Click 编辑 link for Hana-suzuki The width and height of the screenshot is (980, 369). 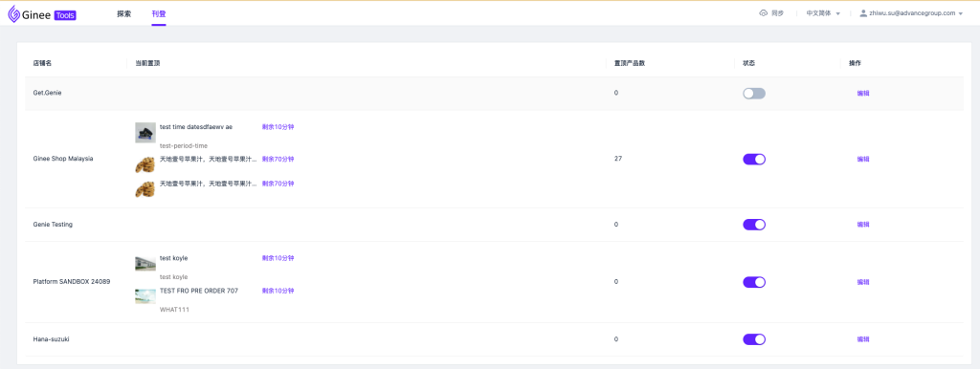click(863, 339)
